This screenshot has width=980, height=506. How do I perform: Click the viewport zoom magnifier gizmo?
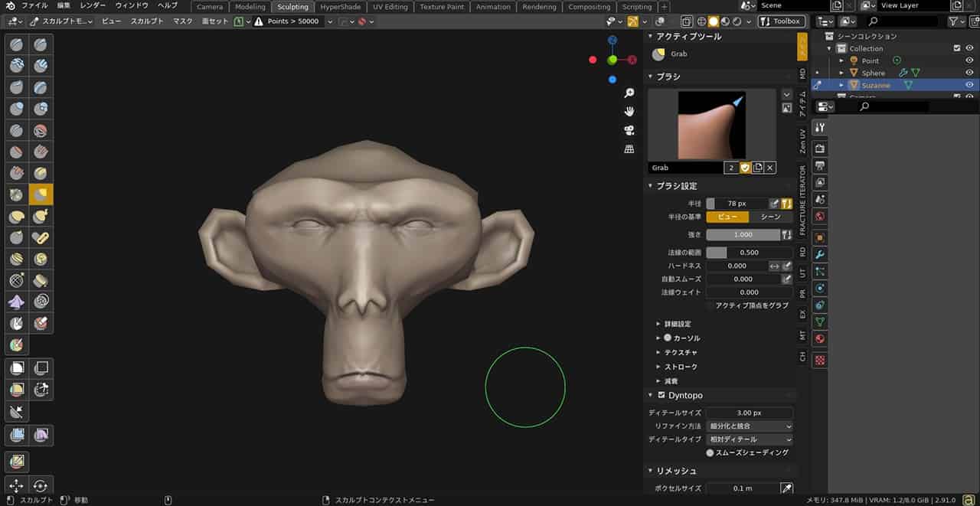click(629, 93)
